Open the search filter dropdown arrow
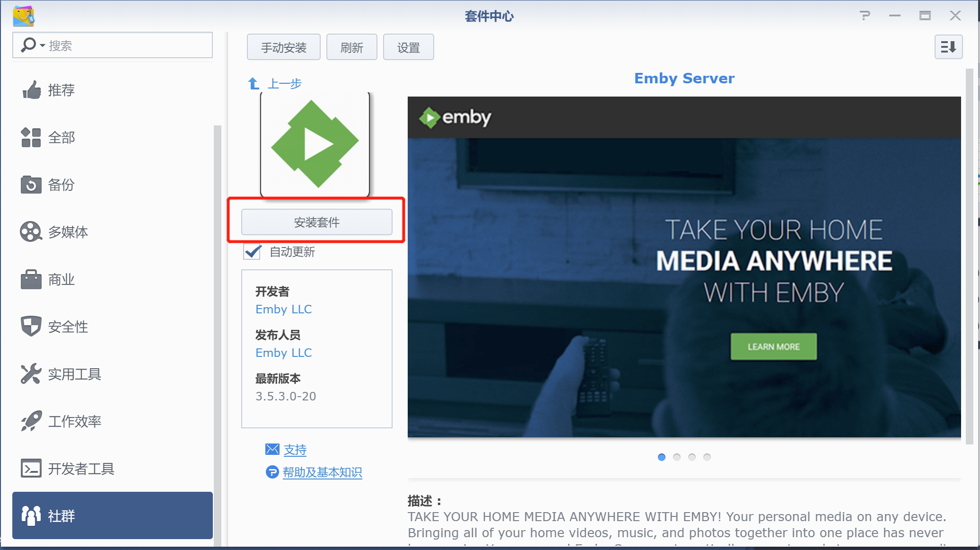The image size is (980, 550). click(x=42, y=45)
